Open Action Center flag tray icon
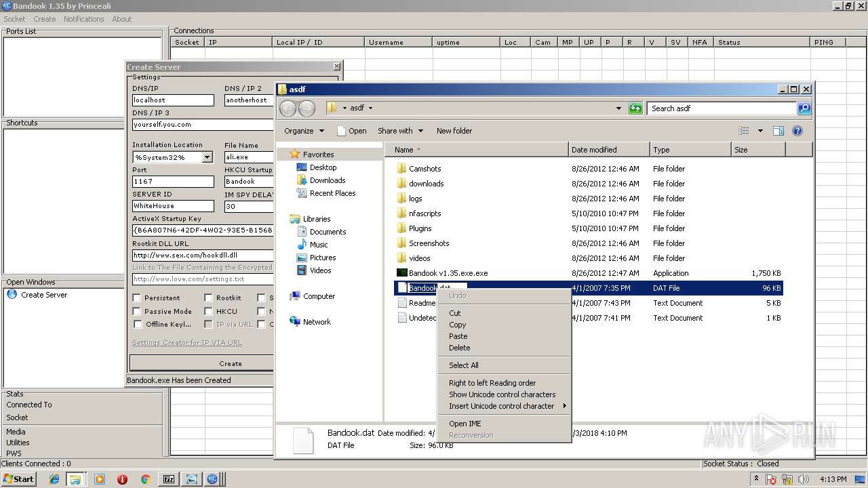This screenshot has height=488, width=868. 771,479
